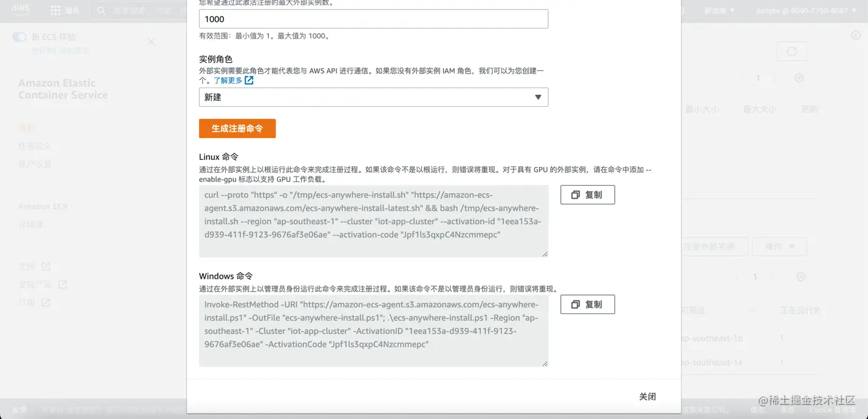Expand the 实例角色 新建 dropdown
The width and height of the screenshot is (868, 419).
(x=373, y=97)
